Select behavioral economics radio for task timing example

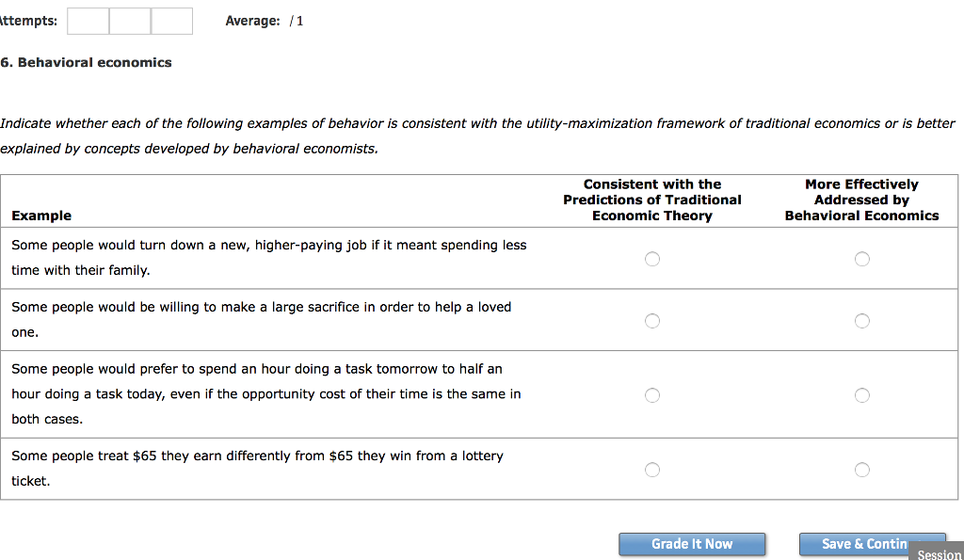click(x=862, y=394)
